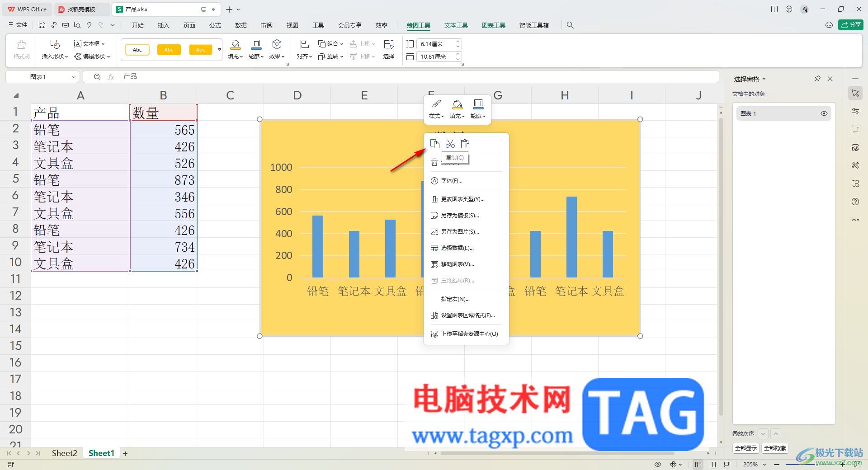Open the more options dots in right sidebar

(855, 220)
